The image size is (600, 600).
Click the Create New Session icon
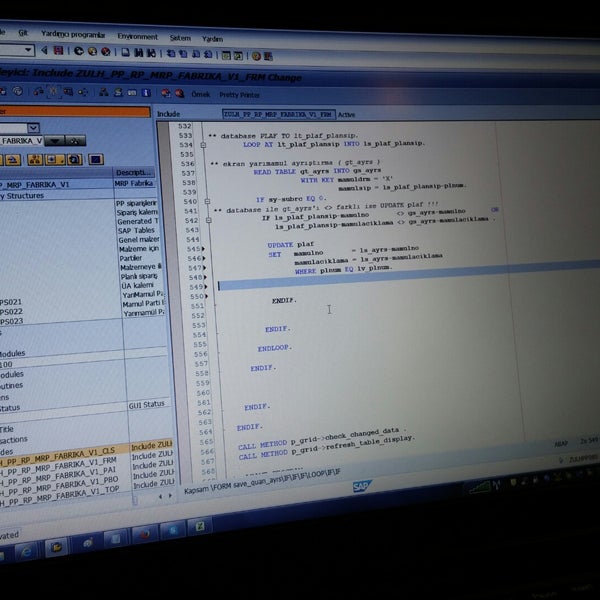pos(226,55)
